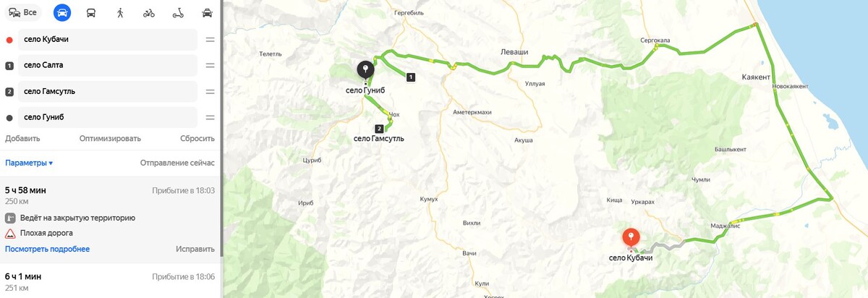Select the bicycle route icon

(x=149, y=12)
